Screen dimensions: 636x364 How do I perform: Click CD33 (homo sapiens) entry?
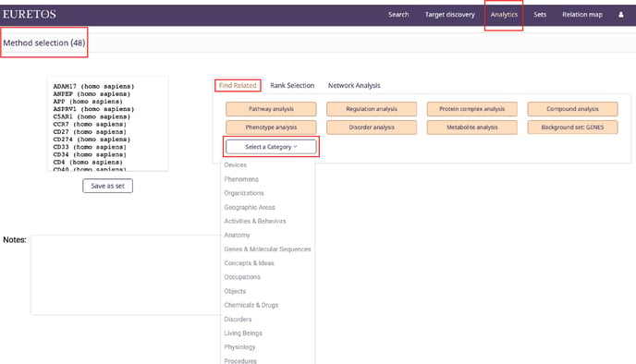pyautogui.click(x=90, y=147)
